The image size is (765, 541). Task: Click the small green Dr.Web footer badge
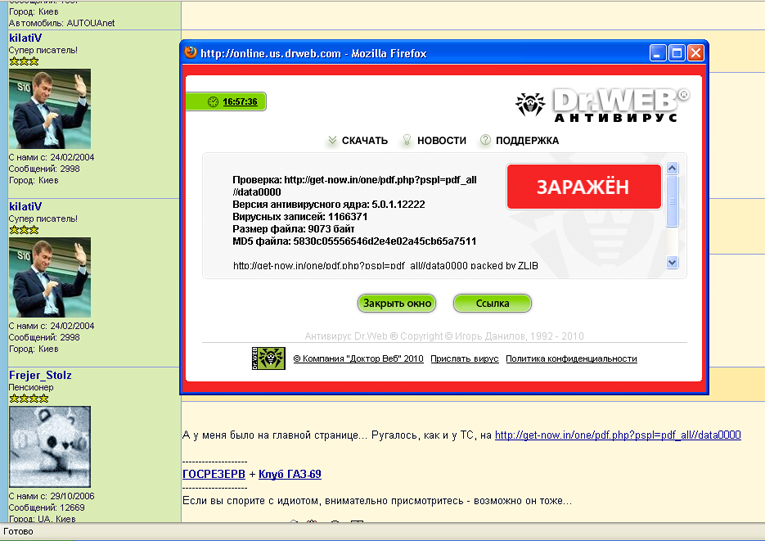[x=268, y=358]
